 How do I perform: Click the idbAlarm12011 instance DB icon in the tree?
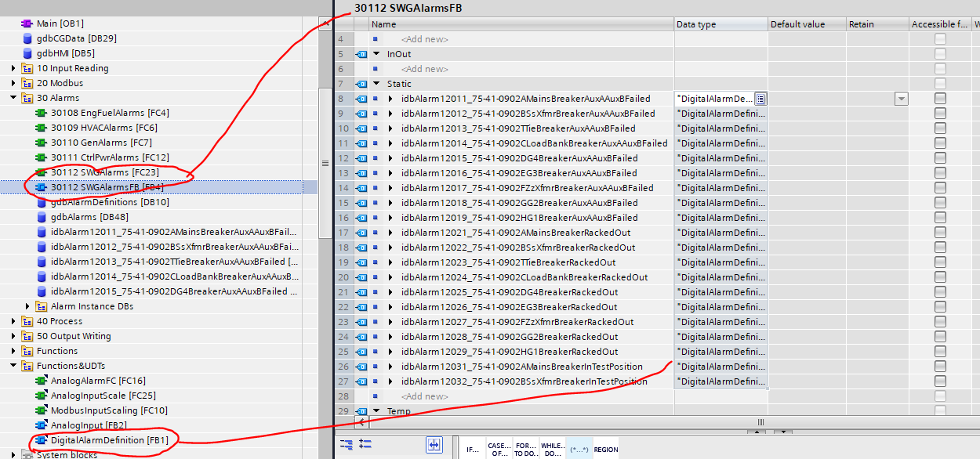tap(42, 232)
